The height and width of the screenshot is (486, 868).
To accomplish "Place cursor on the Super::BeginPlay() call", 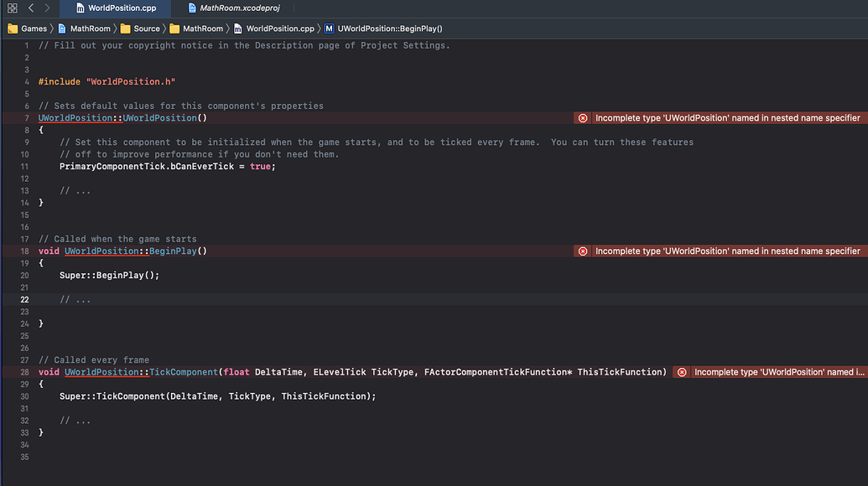I will (x=109, y=274).
